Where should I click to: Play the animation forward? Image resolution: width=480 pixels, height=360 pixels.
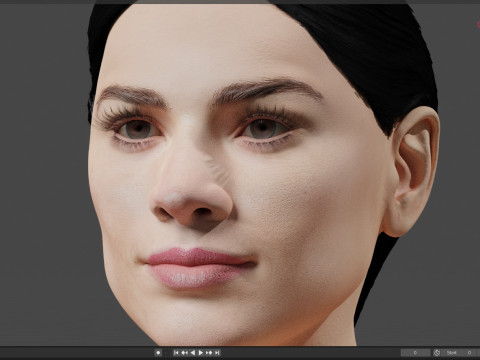click(201, 353)
